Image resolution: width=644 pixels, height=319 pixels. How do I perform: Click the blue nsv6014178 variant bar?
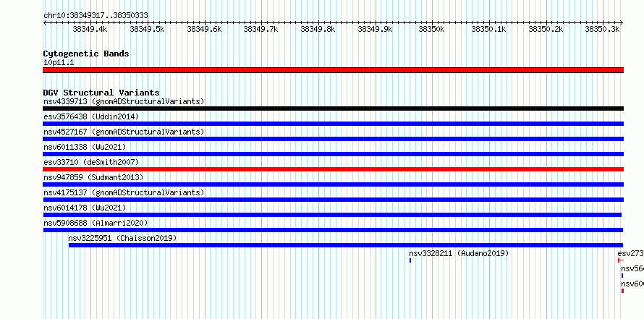click(x=332, y=215)
